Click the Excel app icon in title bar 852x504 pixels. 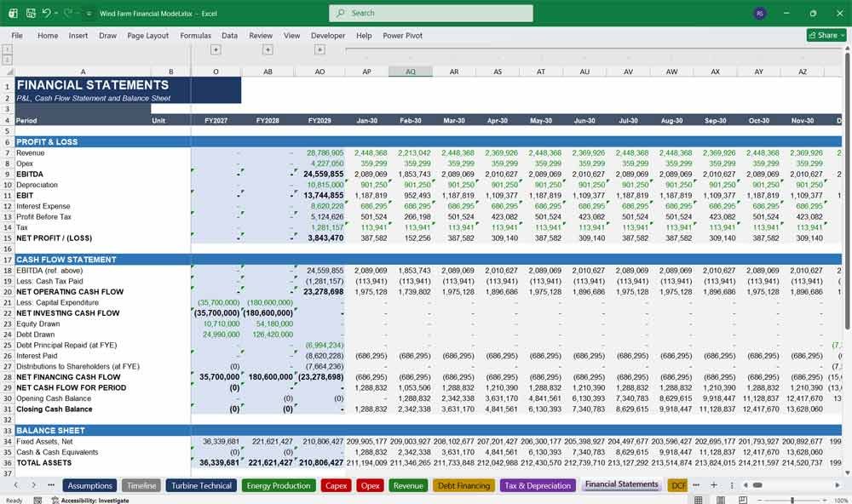point(14,13)
